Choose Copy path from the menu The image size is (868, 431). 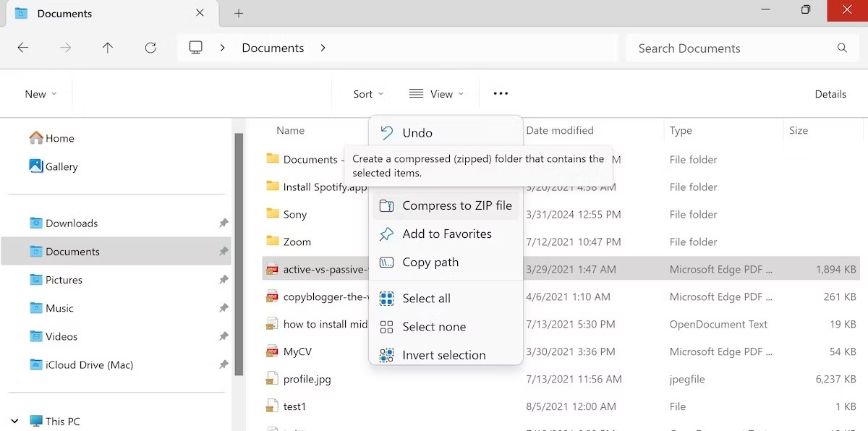click(x=446, y=262)
